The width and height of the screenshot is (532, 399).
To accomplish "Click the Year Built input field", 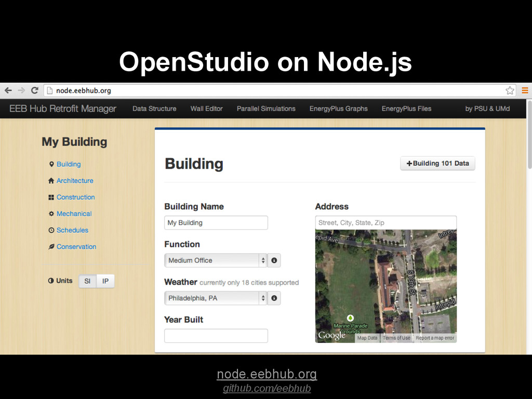I will click(216, 336).
